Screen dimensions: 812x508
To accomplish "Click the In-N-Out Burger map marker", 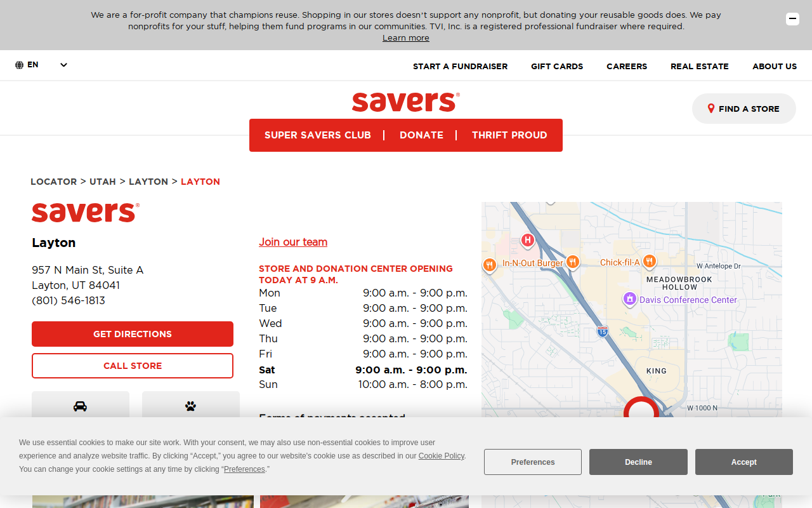I will (x=573, y=262).
